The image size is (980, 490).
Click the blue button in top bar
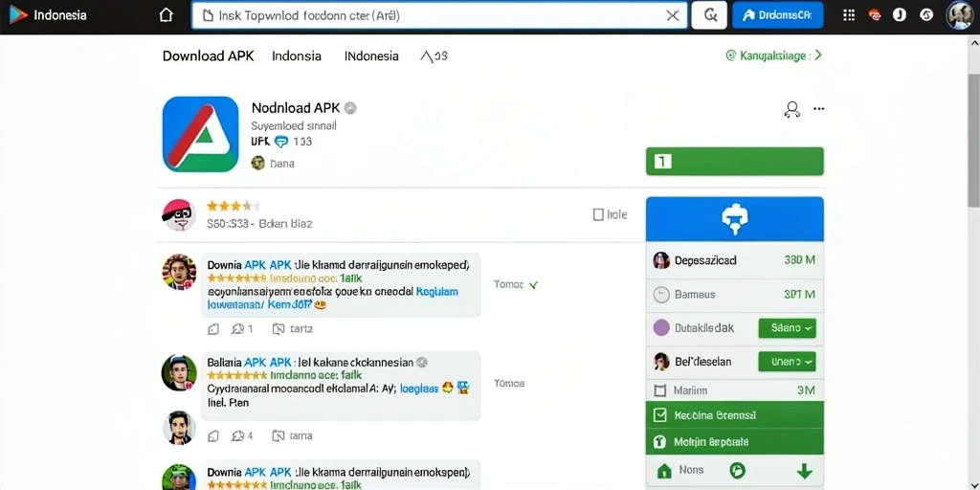pos(777,15)
